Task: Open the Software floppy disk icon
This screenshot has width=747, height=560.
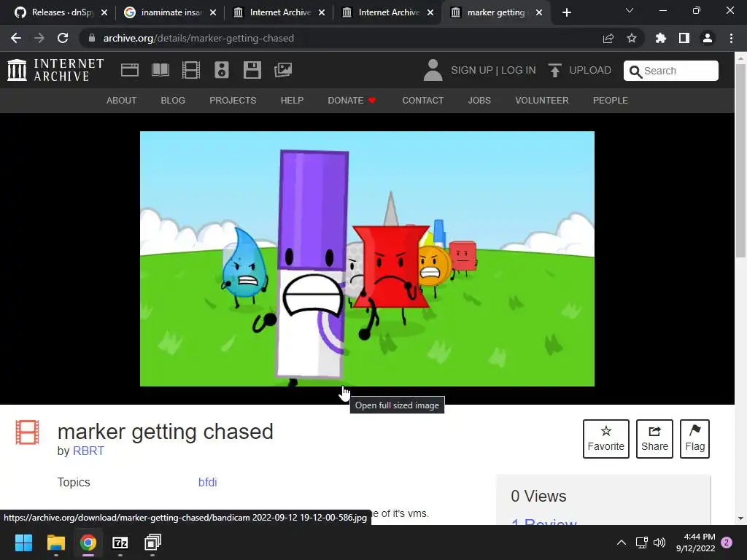Action: click(x=252, y=70)
